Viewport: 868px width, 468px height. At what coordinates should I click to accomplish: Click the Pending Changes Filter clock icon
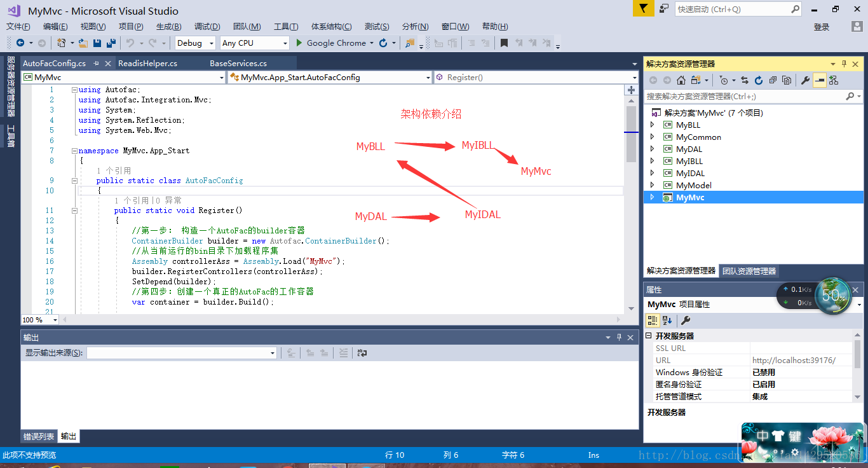pos(724,80)
